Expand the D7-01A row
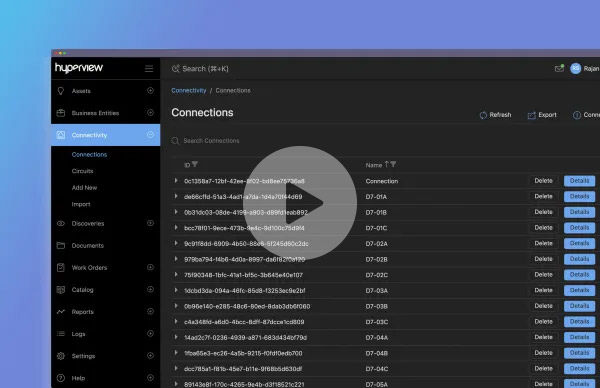The width and height of the screenshot is (600, 388). pyautogui.click(x=176, y=196)
